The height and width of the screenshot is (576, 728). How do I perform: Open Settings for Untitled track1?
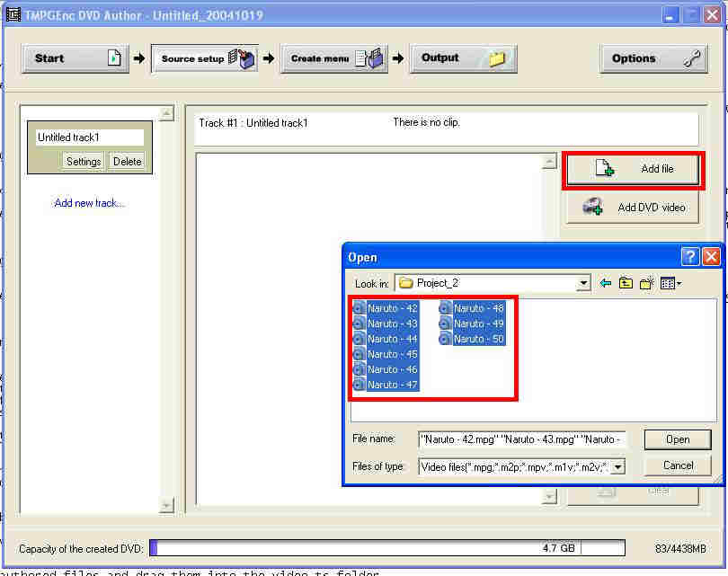pyautogui.click(x=84, y=162)
